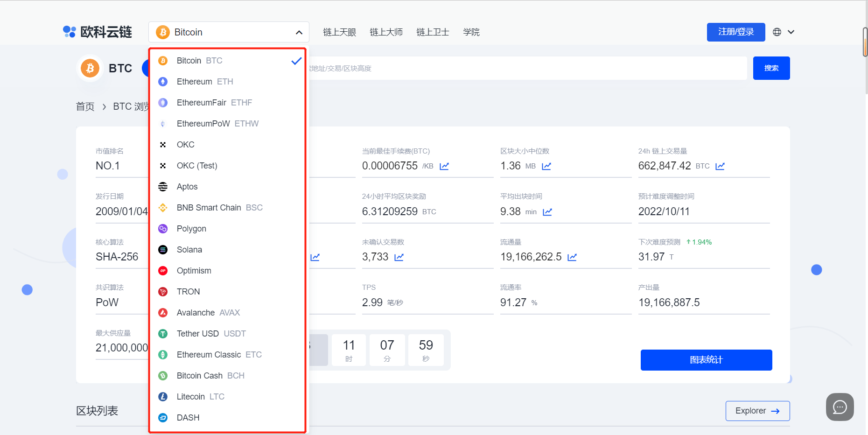Click the Ethereum diamond icon in list
The image size is (868, 435).
click(x=163, y=82)
